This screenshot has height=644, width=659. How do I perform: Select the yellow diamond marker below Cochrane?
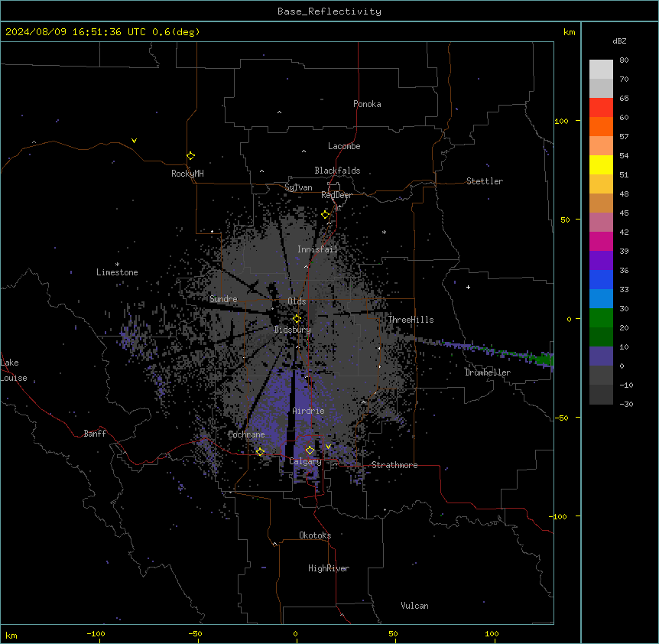(x=260, y=452)
